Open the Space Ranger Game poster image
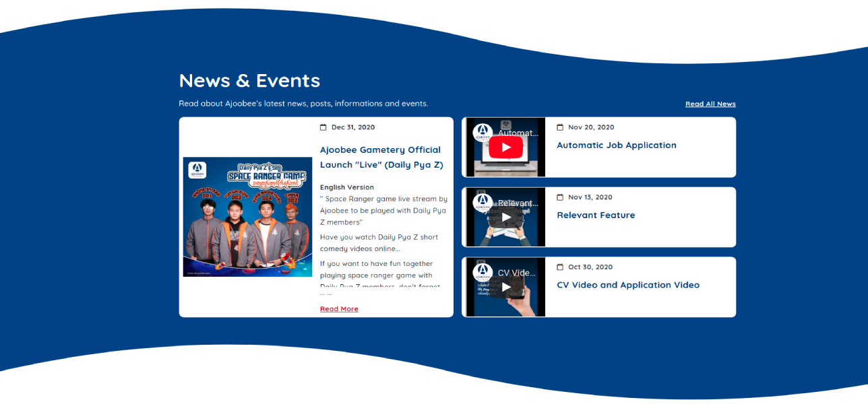 click(x=248, y=217)
